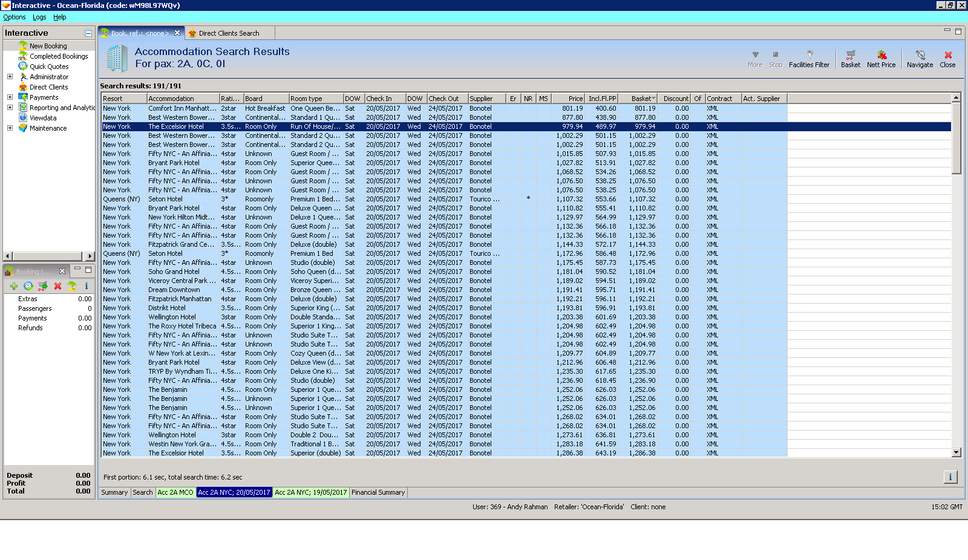Sort results by the Accommodation column
The image size is (968, 560).
pyautogui.click(x=183, y=99)
